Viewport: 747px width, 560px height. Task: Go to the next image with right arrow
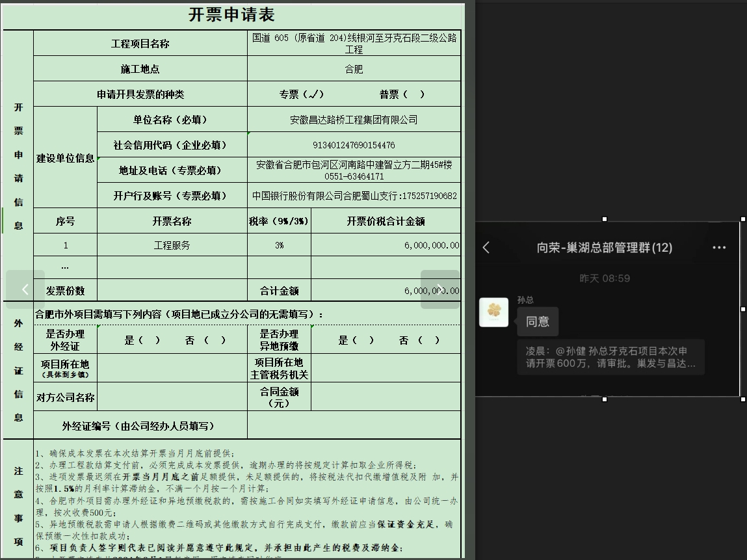[x=440, y=289]
